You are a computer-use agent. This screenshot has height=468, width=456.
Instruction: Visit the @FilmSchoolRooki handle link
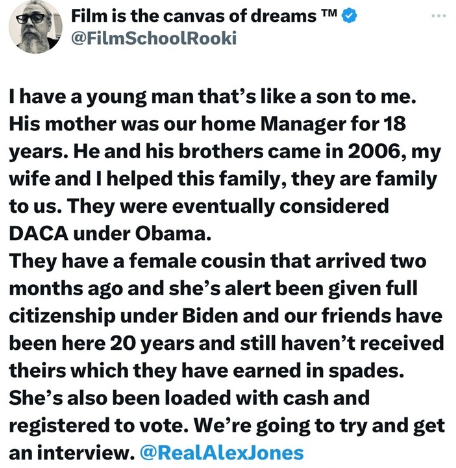[x=154, y=38]
